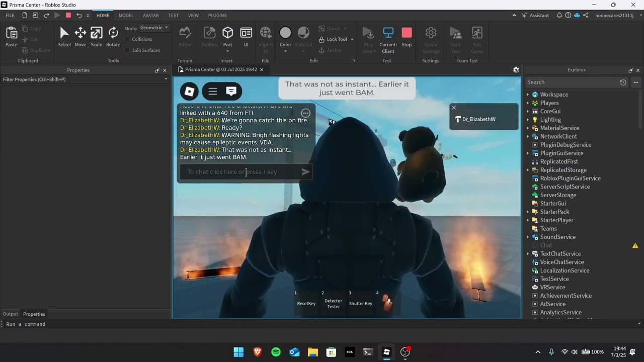
Task: Switch to the PLUGINS ribbon tab
Action: coord(217,15)
